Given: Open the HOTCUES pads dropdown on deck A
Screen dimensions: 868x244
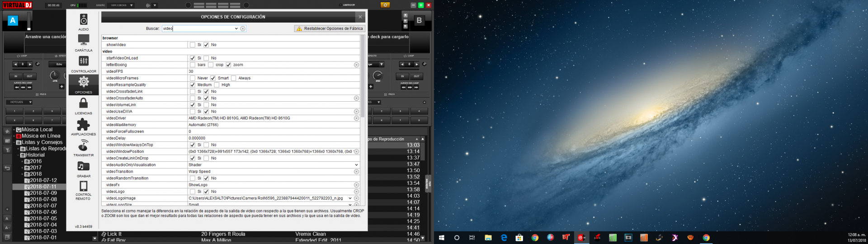Looking at the screenshot, I should 19,102.
